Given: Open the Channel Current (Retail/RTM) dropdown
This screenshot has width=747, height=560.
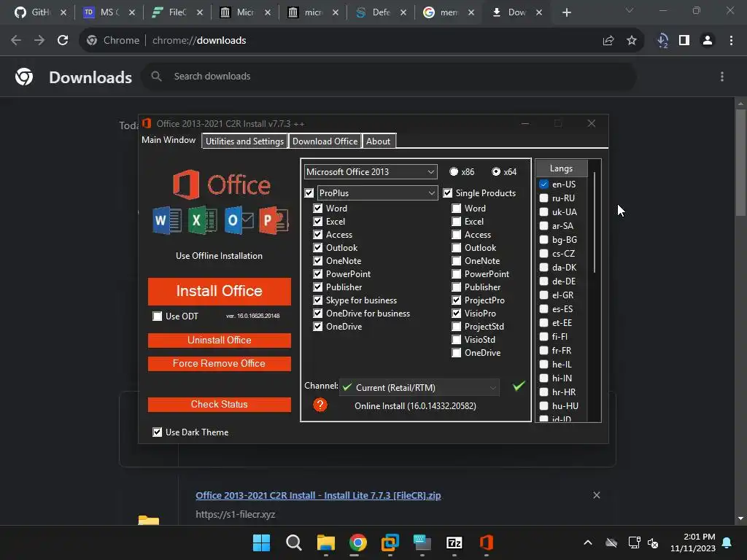Looking at the screenshot, I should click(x=419, y=387).
